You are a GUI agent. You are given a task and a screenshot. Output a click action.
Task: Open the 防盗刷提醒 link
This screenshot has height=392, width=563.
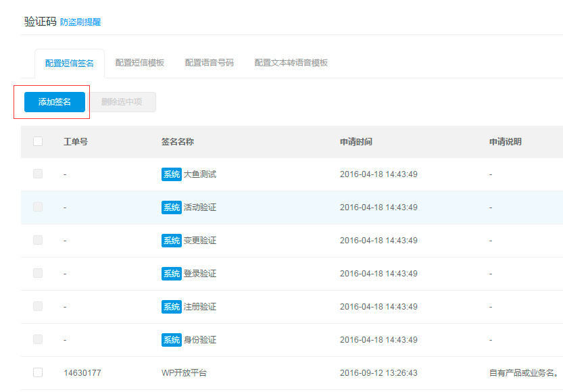80,22
